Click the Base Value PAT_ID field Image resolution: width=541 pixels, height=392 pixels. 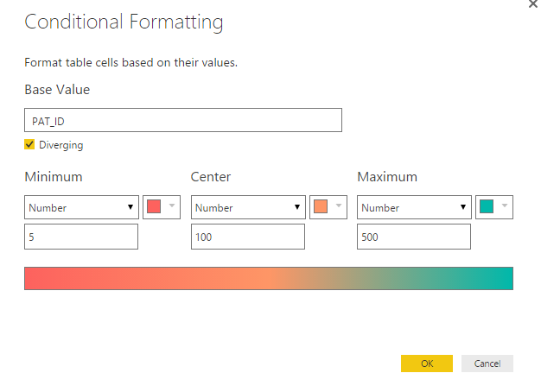coord(183,120)
